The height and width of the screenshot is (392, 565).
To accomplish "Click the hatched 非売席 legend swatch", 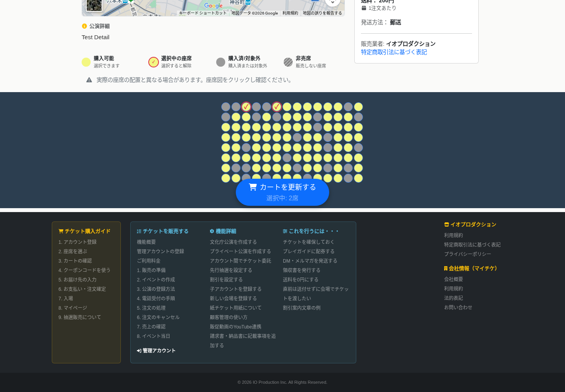I will point(288,62).
